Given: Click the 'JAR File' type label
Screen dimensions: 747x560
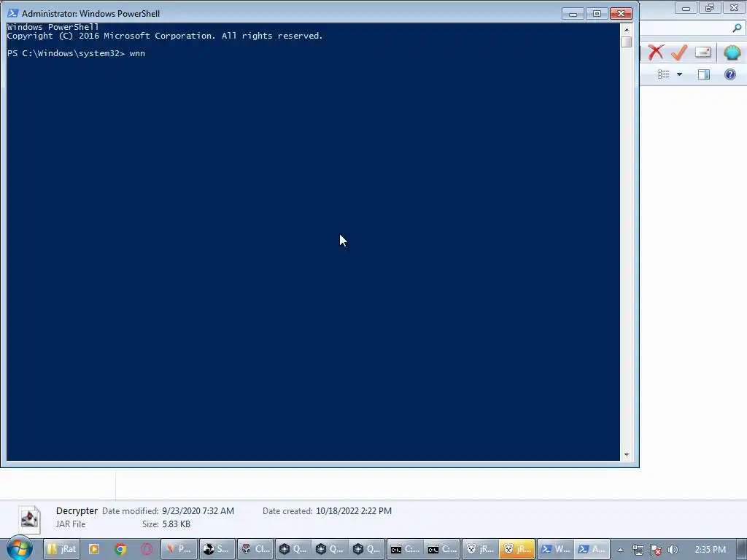Looking at the screenshot, I should (71, 524).
